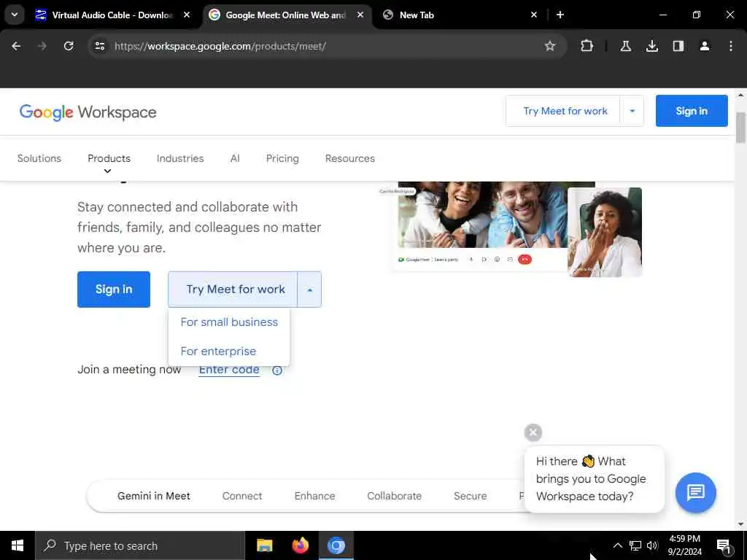Open the Chrome profile icon
Viewport: 747px width, 560px height.
(704, 46)
